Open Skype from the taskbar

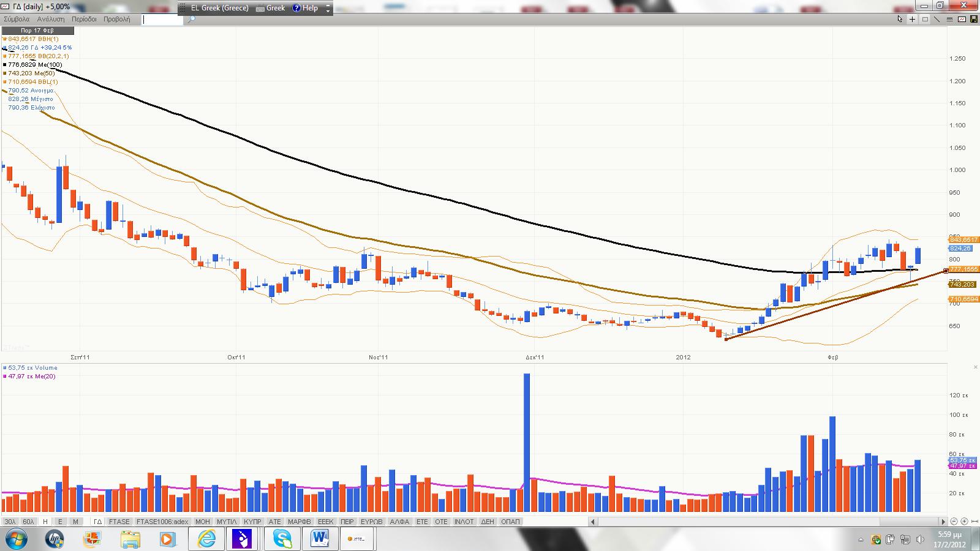pos(283,539)
